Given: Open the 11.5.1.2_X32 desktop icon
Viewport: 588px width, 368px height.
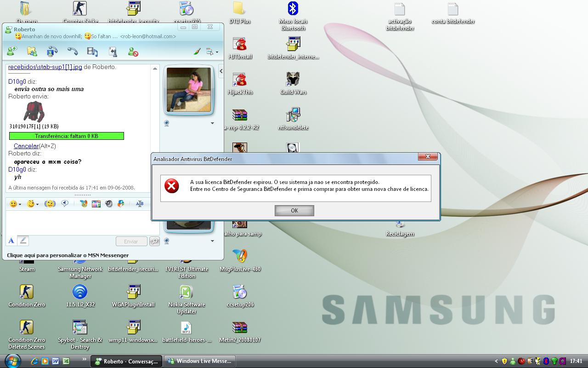Looking at the screenshot, I should click(80, 296).
